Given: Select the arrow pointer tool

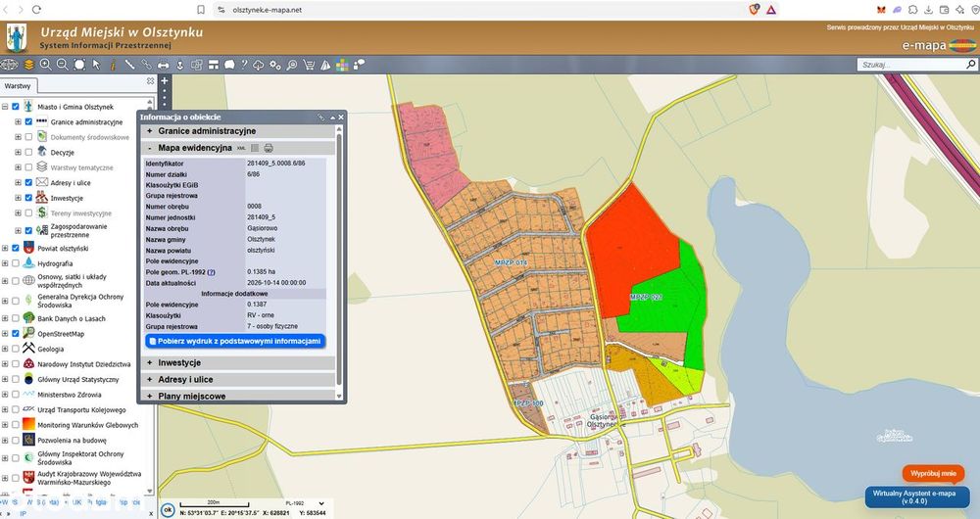Looking at the screenshot, I should (x=96, y=65).
